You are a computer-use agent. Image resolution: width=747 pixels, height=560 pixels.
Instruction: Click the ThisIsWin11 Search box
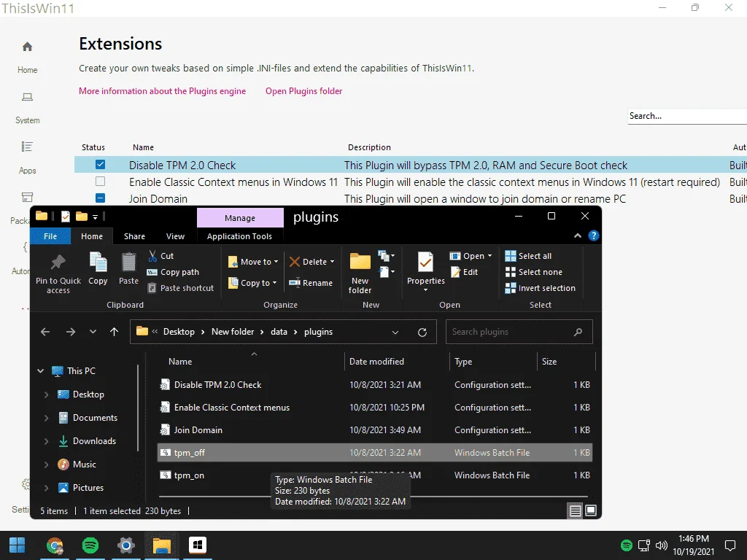687,116
